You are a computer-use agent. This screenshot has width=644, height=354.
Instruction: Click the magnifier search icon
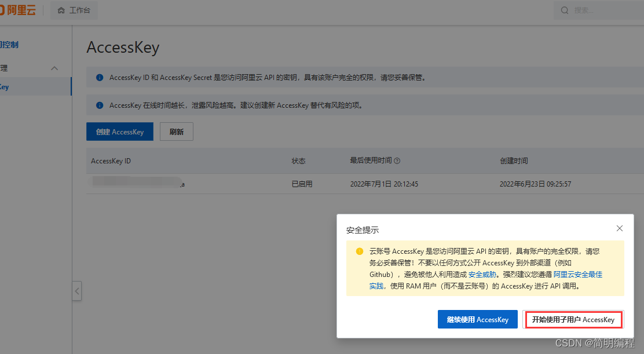[x=565, y=10]
